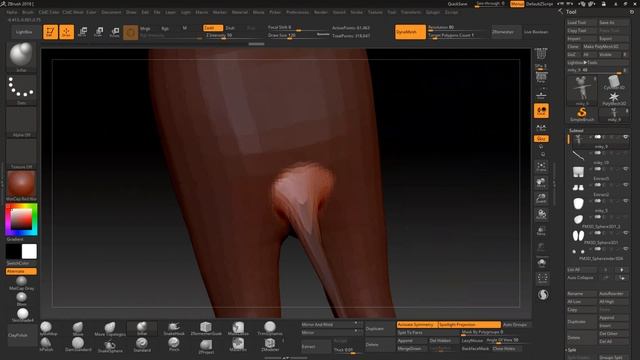This screenshot has height=360, width=640.
Task: Adjust the Draw Size slider
Action: (299, 36)
